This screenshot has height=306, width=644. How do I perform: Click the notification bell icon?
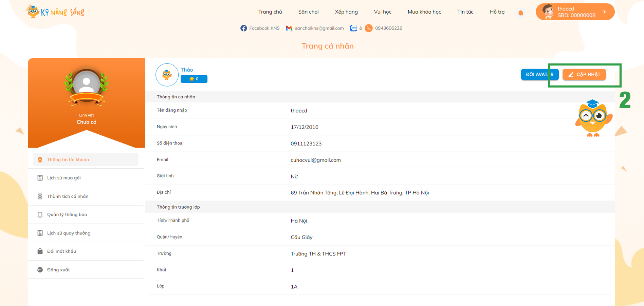[520, 13]
